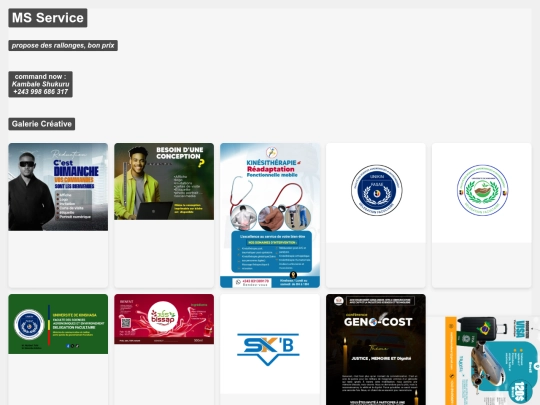Click the MS Service title
Viewport: 540px width, 405px height.
pos(48,18)
